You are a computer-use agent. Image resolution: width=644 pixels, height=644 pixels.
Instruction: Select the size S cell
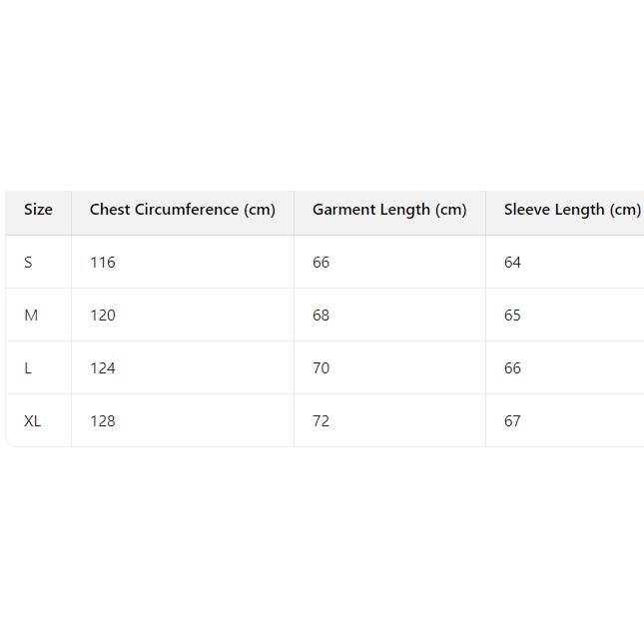tap(29, 263)
